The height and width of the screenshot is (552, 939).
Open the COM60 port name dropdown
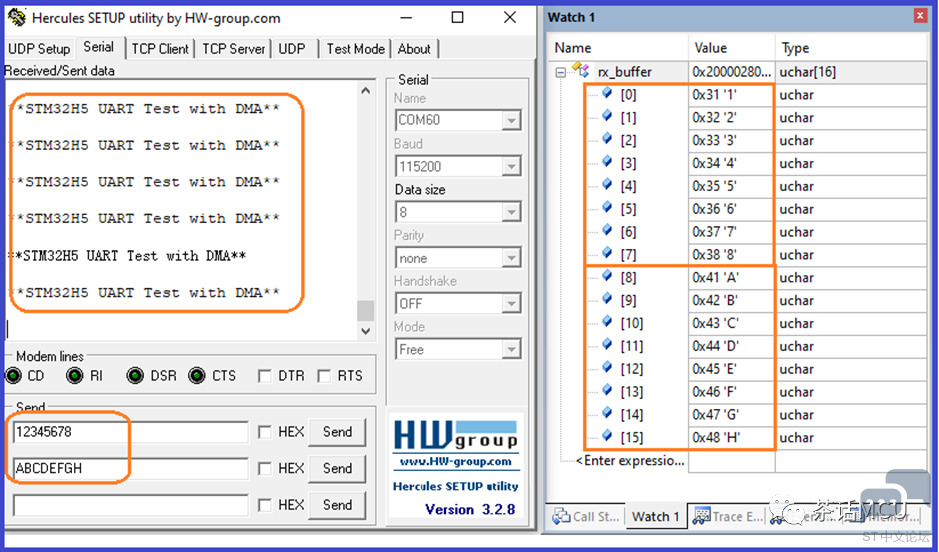511,120
